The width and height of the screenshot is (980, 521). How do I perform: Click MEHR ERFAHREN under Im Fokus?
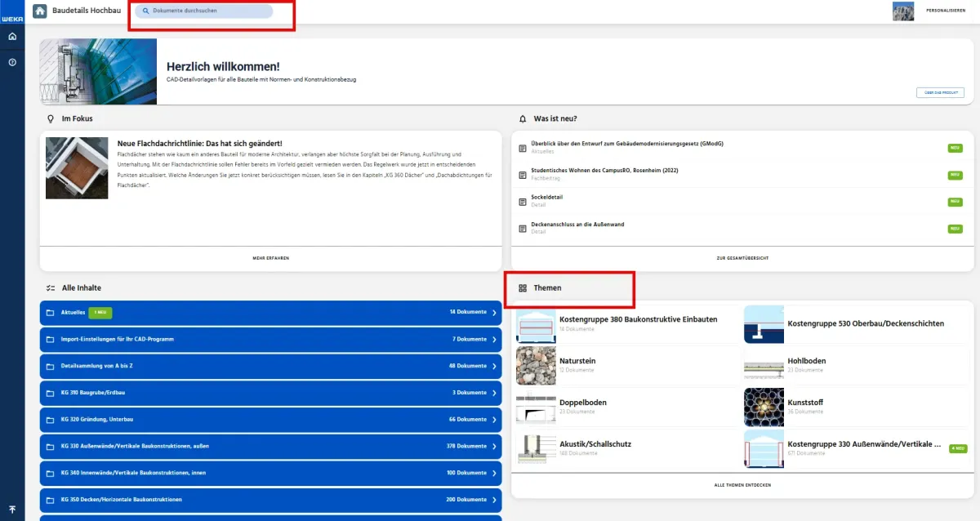(x=270, y=258)
